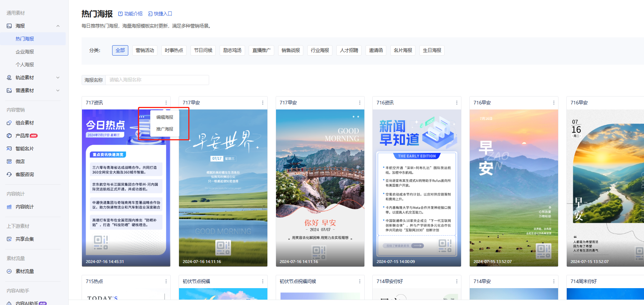
Task: Click the 共享合集 icon in sidebar
Action: pos(9,239)
